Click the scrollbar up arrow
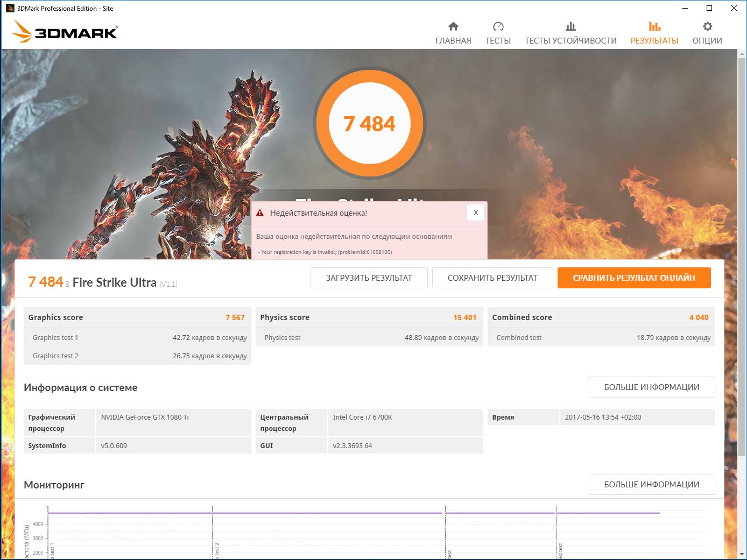This screenshot has width=747, height=560. click(x=742, y=54)
